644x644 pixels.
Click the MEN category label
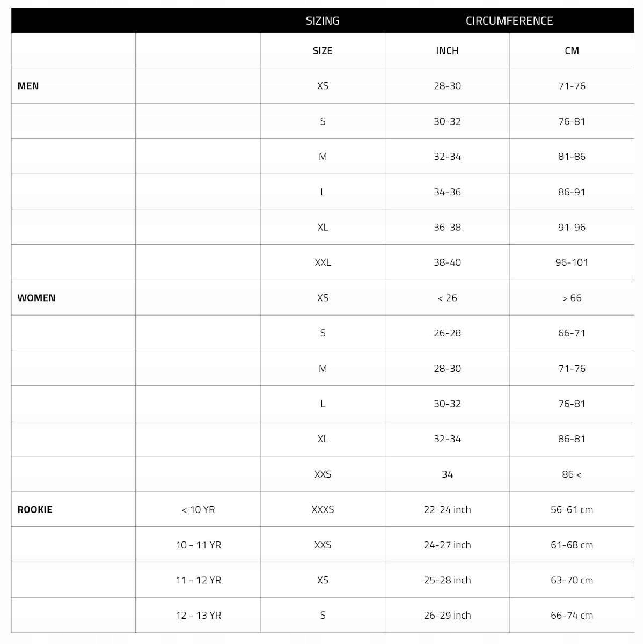tap(28, 86)
